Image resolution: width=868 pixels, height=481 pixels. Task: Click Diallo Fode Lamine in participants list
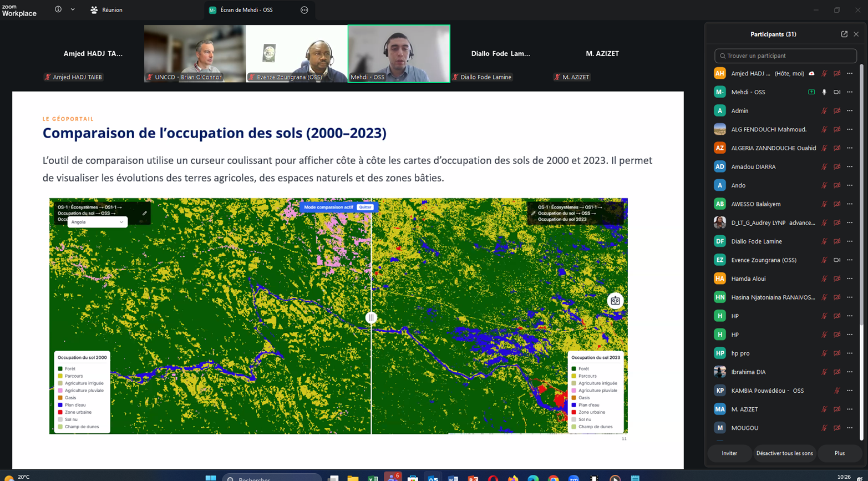[x=757, y=241]
